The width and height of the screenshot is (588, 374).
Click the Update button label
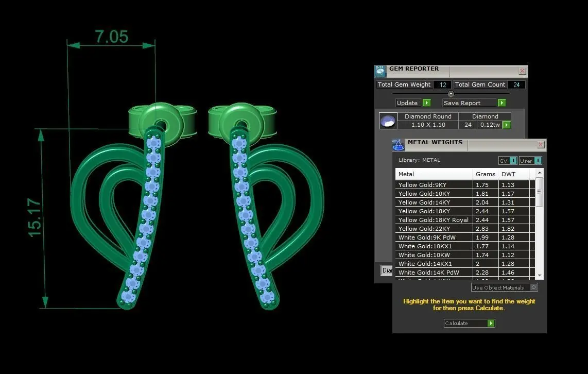pyautogui.click(x=407, y=103)
